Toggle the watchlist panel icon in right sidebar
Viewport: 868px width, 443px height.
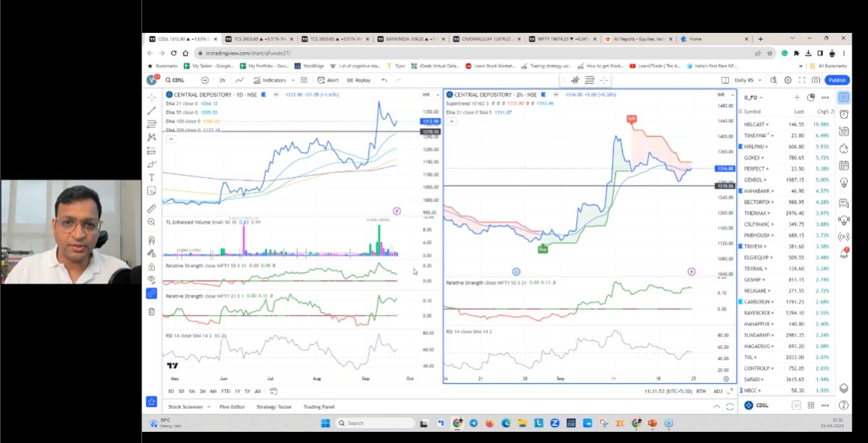click(843, 97)
